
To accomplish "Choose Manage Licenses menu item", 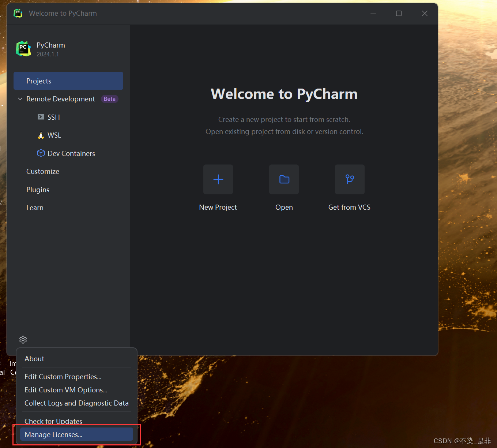I will pos(76,434).
